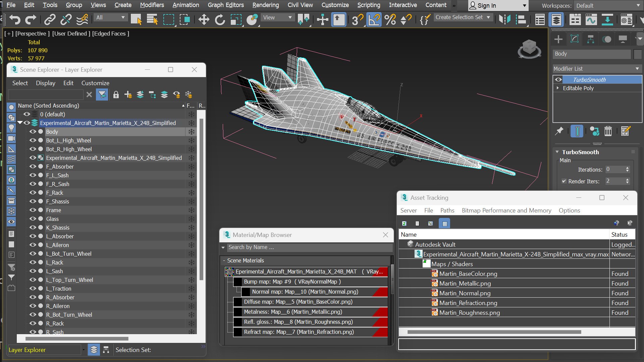The image size is (644, 362).
Task: Click the Search by Name field
Action: pos(309,247)
